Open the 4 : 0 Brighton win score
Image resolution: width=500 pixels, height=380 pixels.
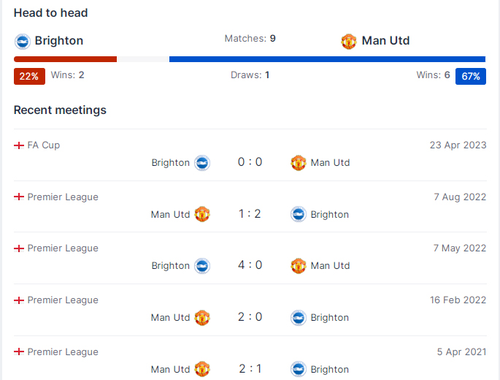pyautogui.click(x=250, y=265)
